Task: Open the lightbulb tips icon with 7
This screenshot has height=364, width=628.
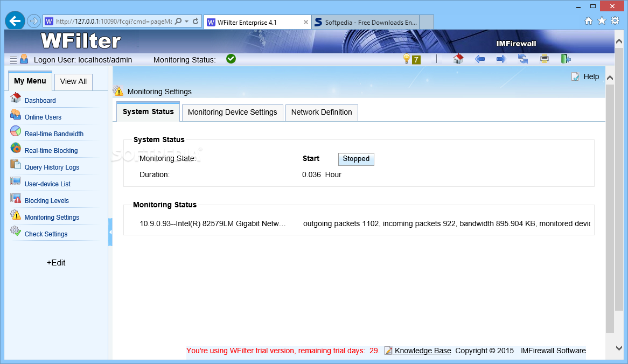Action: click(x=411, y=59)
